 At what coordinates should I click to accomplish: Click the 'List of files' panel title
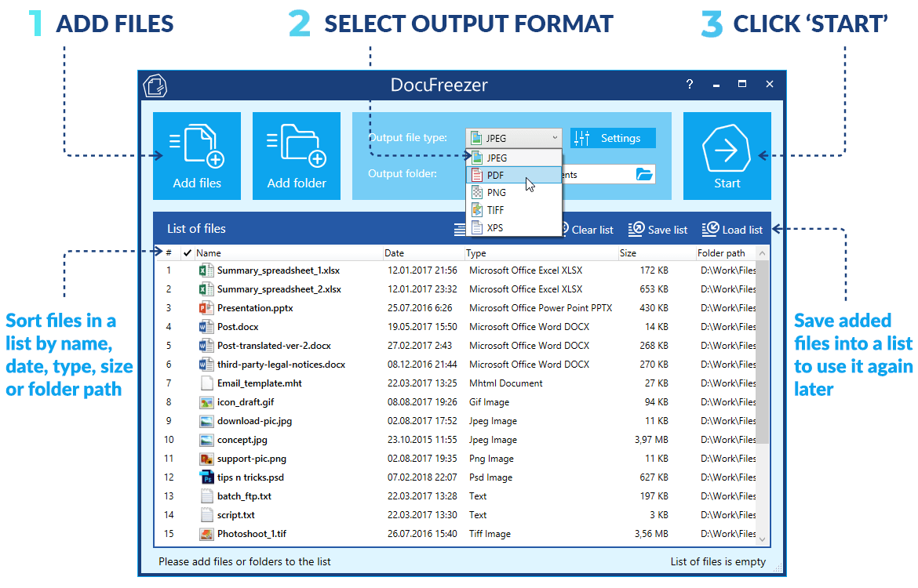coord(196,229)
